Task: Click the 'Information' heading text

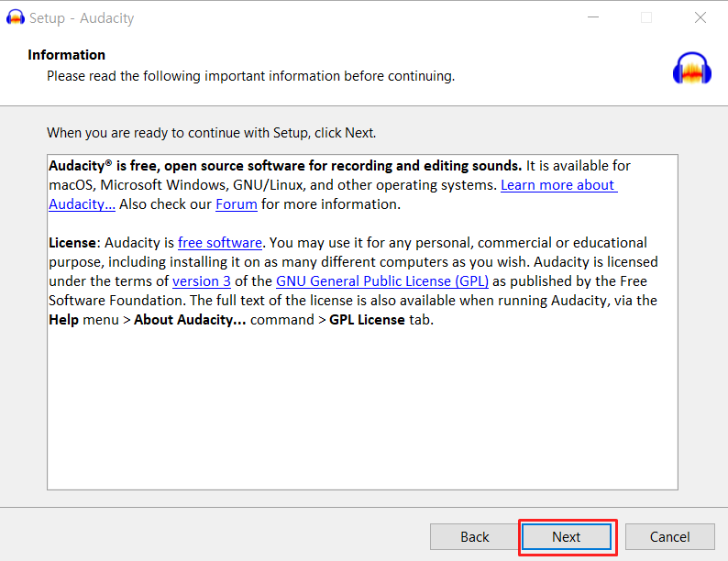Action: [66, 55]
